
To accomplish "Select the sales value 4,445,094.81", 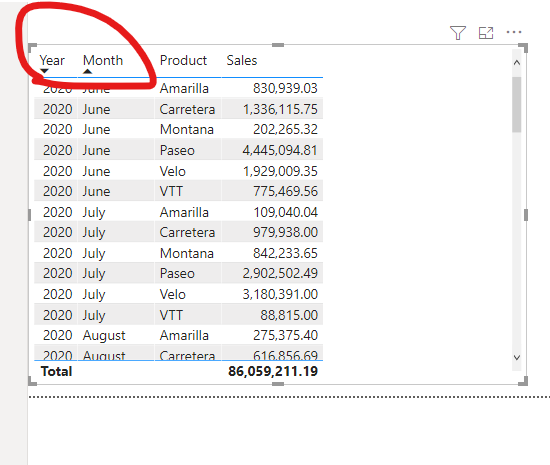I will (x=280, y=150).
